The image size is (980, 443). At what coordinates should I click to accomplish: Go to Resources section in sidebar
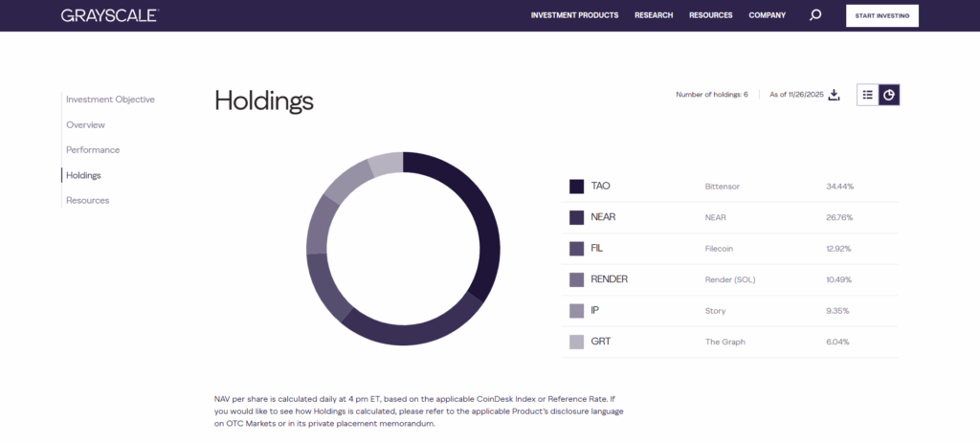pos(87,201)
